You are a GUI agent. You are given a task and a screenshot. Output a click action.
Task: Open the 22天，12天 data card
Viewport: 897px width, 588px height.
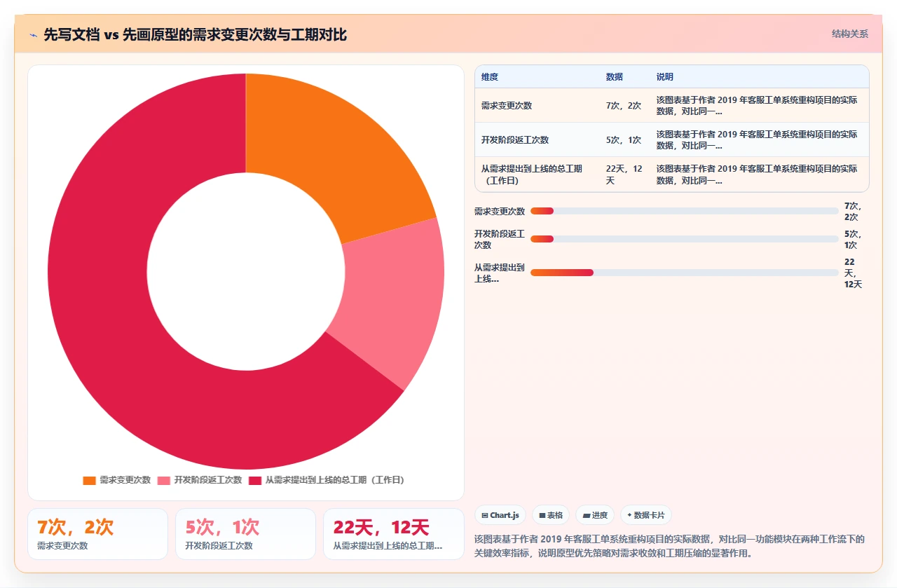(394, 534)
